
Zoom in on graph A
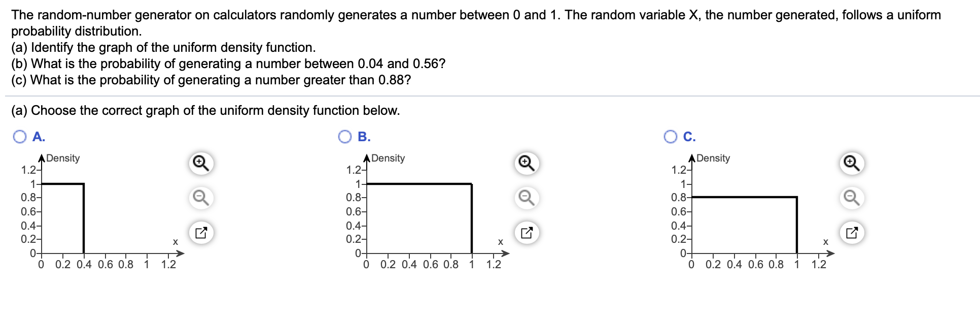[201, 164]
